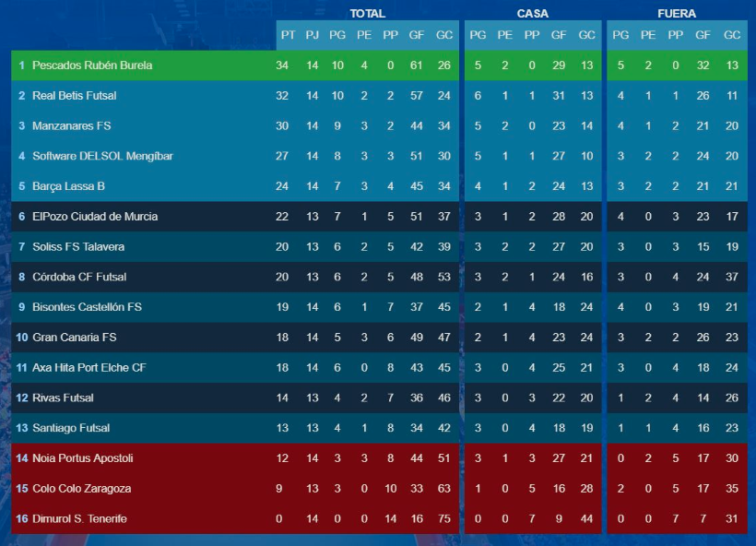This screenshot has width=756, height=546.
Task: Select the FUERA group header
Action: (x=677, y=14)
